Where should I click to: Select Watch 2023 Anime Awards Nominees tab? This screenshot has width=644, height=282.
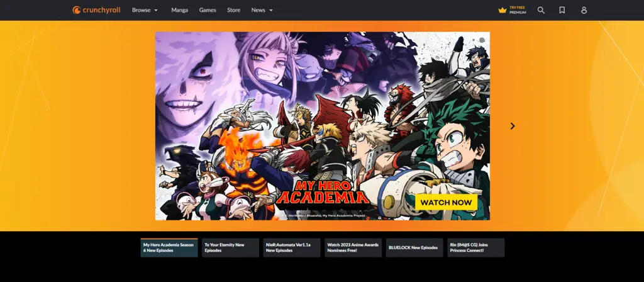pyautogui.click(x=353, y=247)
